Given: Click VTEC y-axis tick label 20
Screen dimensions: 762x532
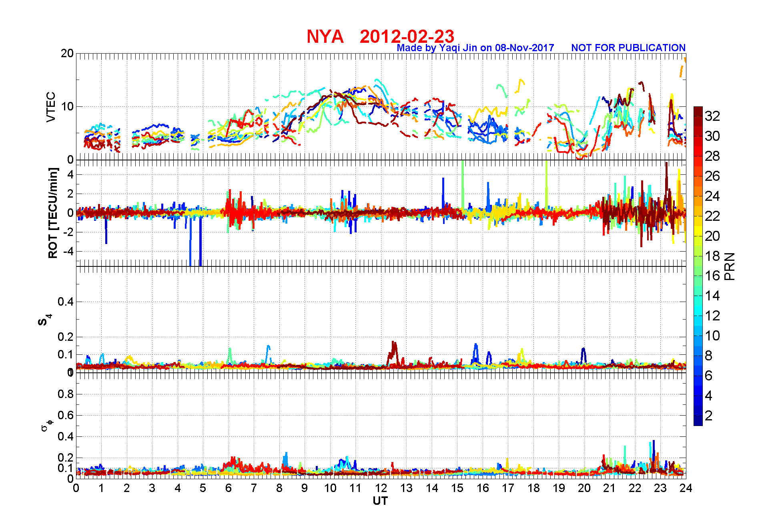Looking at the screenshot, I should [67, 53].
